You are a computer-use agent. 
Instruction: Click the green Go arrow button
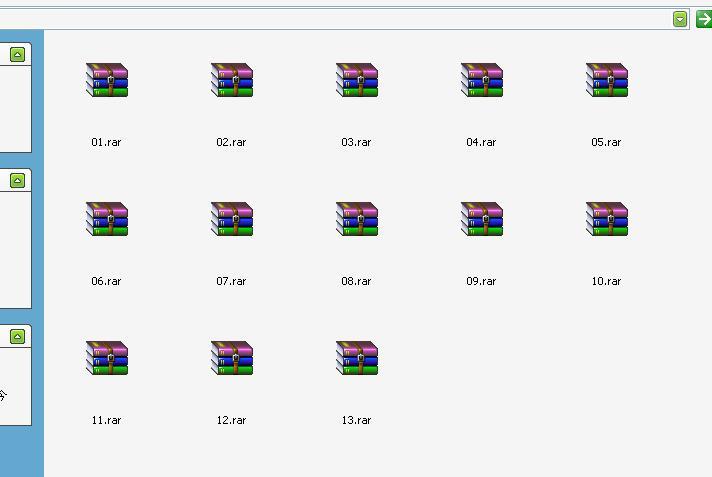tap(704, 19)
